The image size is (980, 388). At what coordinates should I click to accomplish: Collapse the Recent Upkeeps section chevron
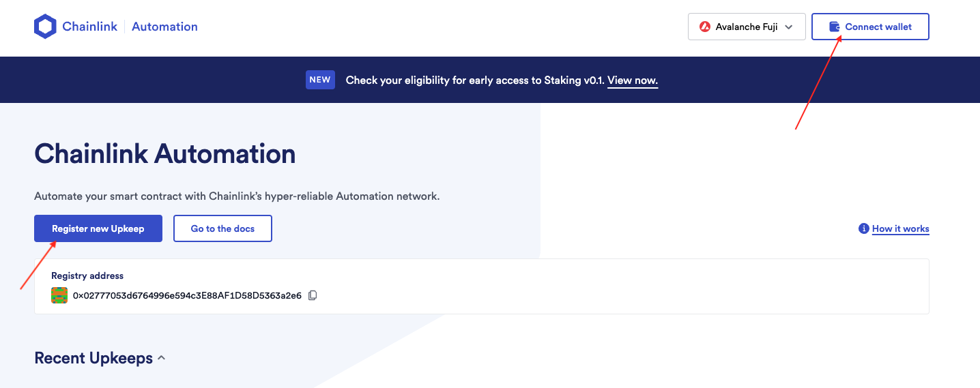coord(161,358)
